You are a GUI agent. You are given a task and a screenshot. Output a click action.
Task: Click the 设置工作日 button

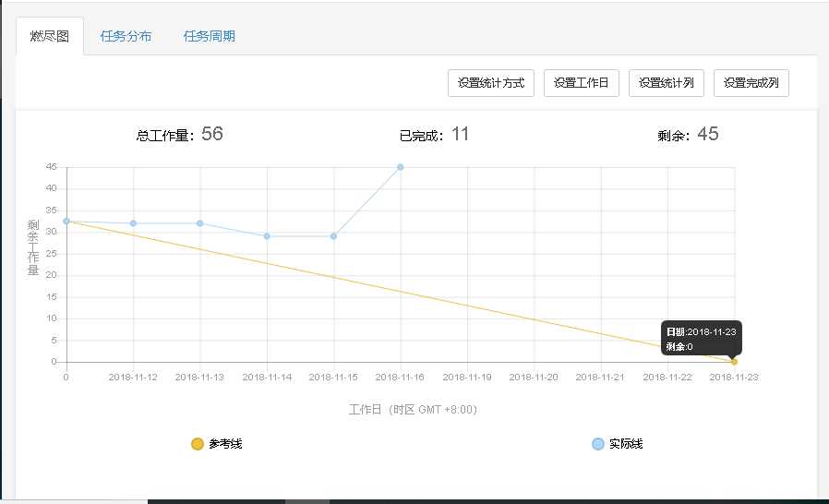point(581,83)
